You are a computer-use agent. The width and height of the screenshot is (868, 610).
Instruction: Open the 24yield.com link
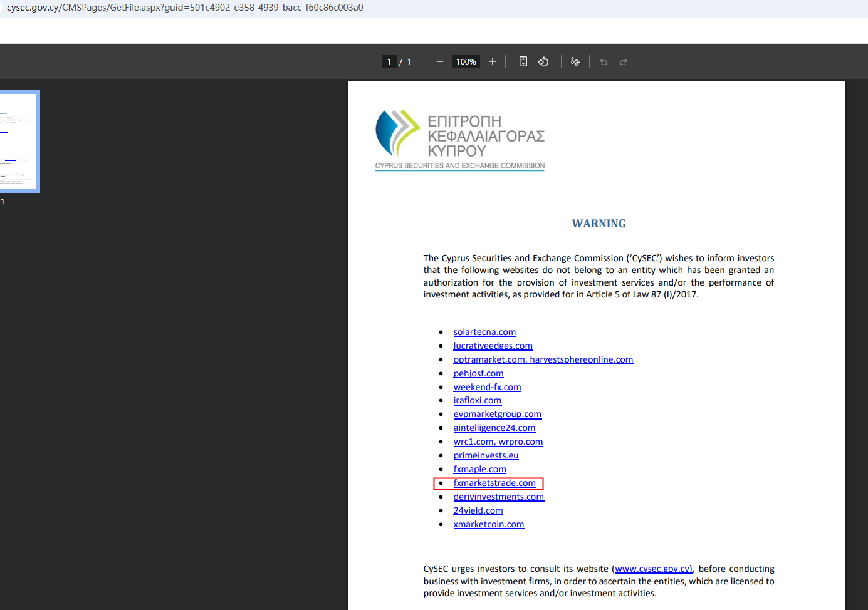pos(478,510)
